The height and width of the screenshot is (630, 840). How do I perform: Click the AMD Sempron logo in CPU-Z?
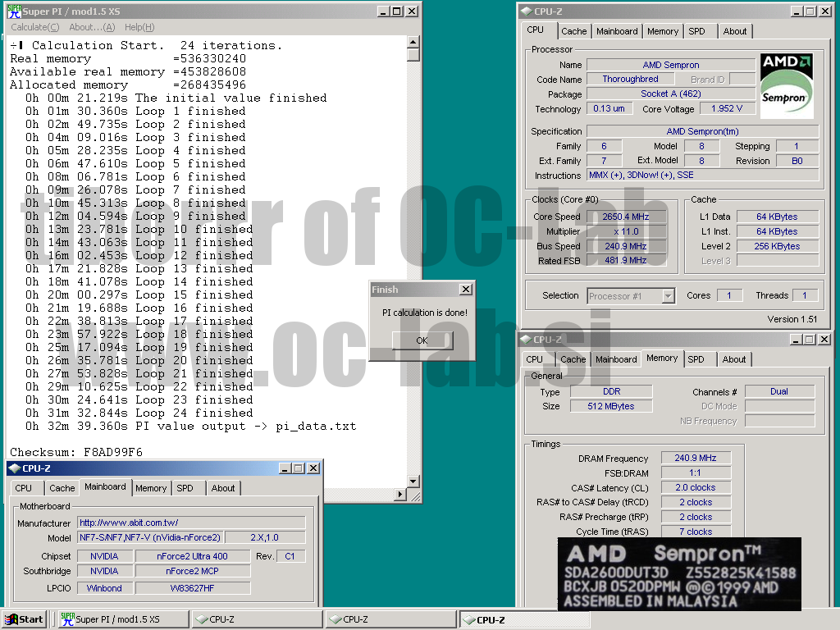(x=787, y=85)
